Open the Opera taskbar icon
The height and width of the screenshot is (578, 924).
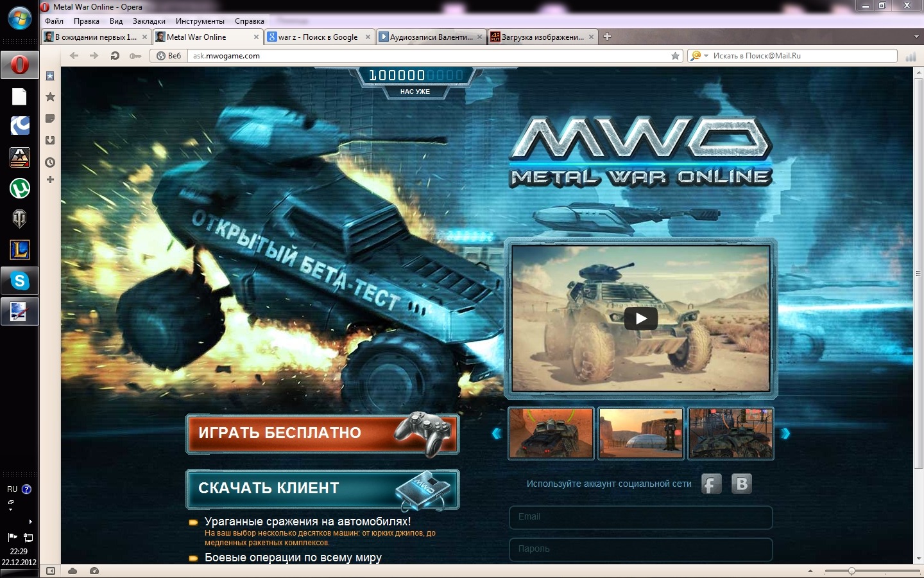point(20,66)
